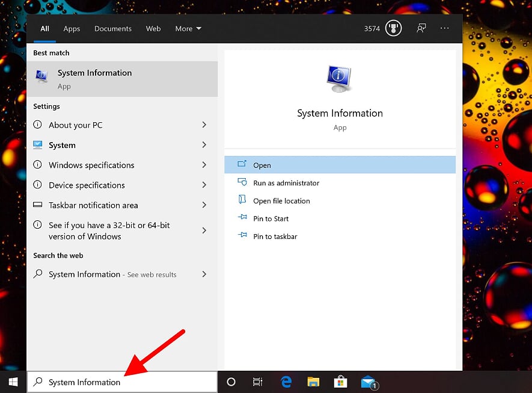Open the Mail app on taskbar
Screen dimensions: 532x393
coord(368,382)
